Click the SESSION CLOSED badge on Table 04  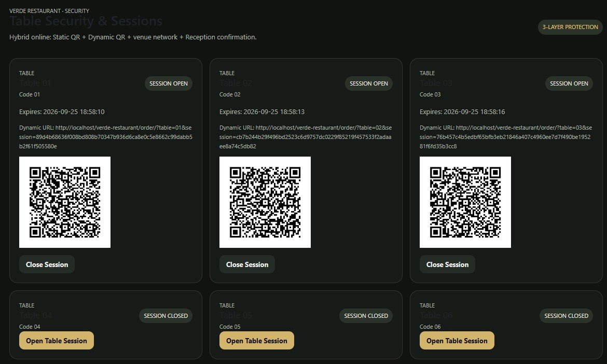coord(165,316)
